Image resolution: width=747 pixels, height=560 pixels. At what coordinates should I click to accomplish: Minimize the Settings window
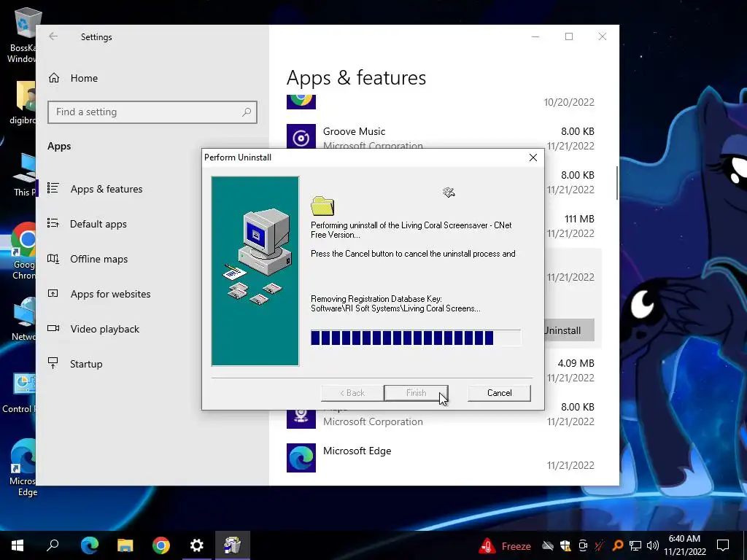tap(535, 36)
